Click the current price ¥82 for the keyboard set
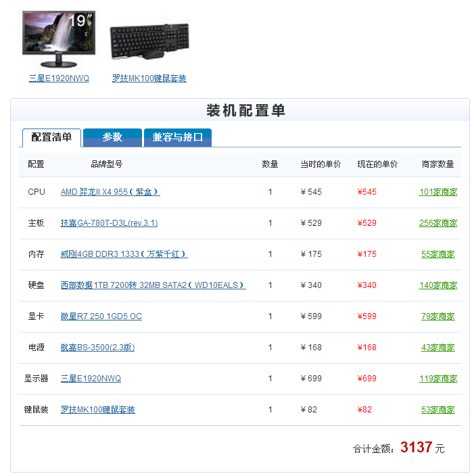Screen dimensions: 472x476 click(x=364, y=410)
